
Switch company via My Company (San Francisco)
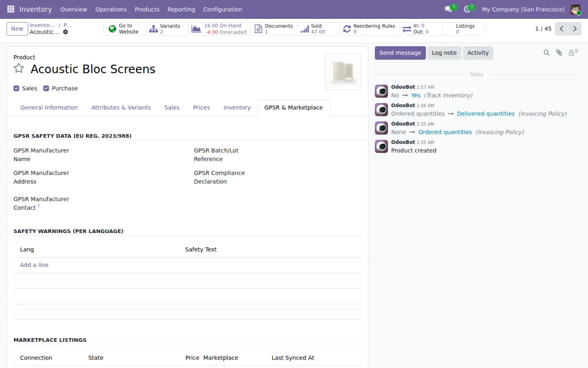point(523,9)
